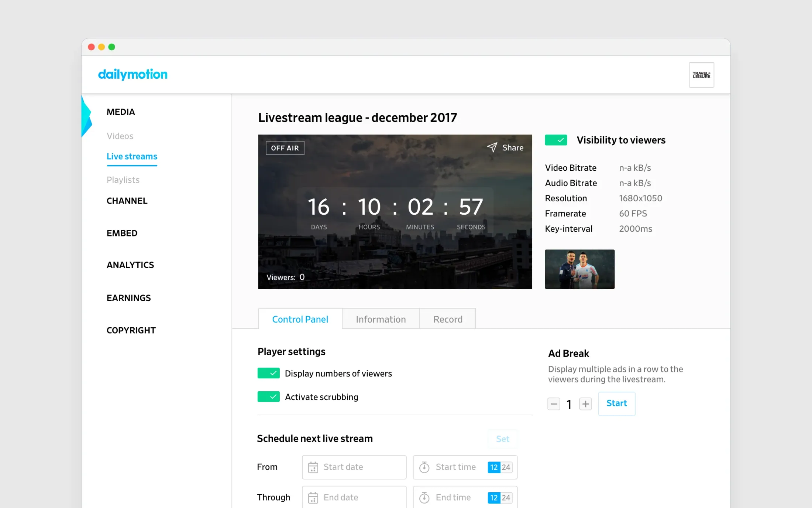Select 12-hour format for Start time
The height and width of the screenshot is (508, 812).
point(494,467)
